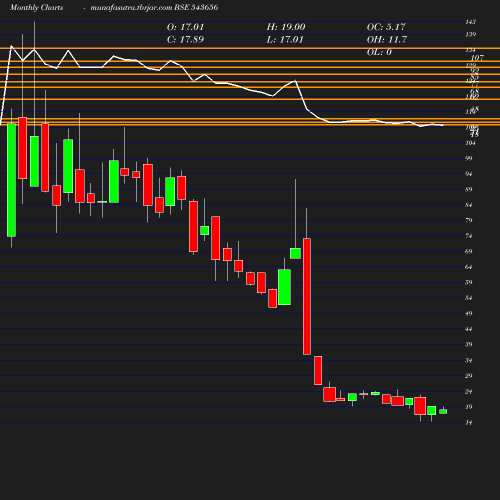Click the 104 price axis label
The width and height of the screenshot is (500, 500).
(470, 143)
